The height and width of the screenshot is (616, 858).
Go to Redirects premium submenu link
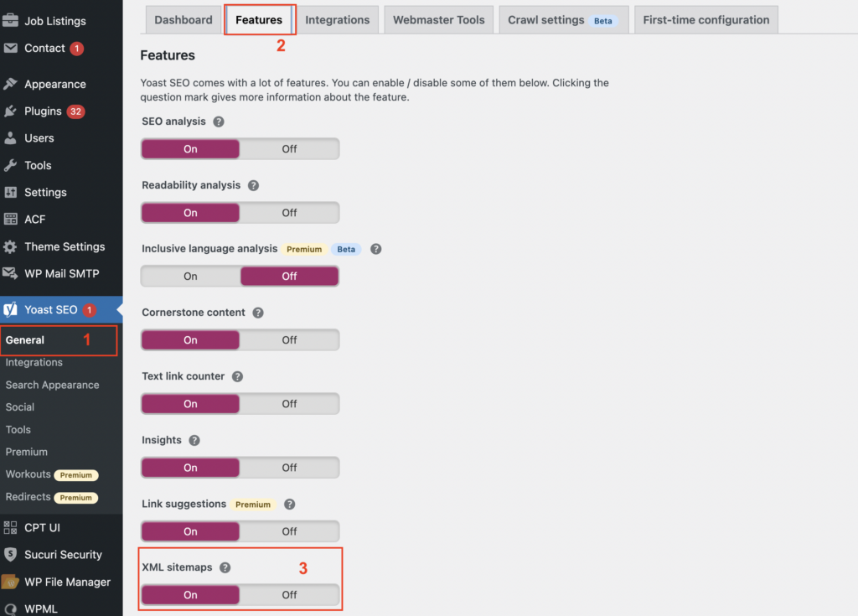point(28,497)
